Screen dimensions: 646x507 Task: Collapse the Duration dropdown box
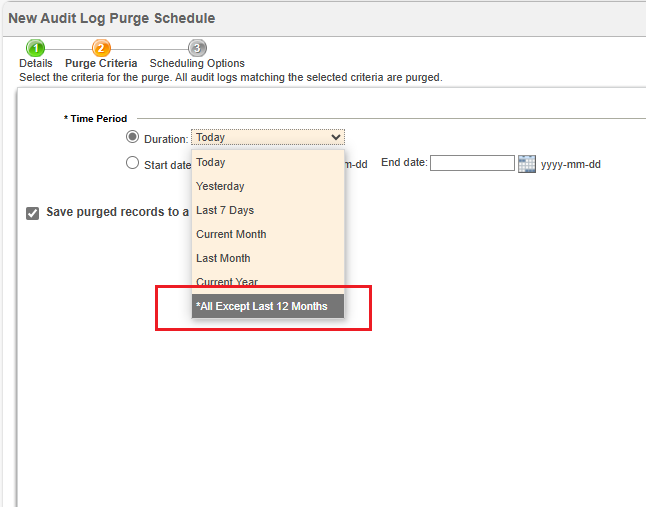[x=268, y=138]
